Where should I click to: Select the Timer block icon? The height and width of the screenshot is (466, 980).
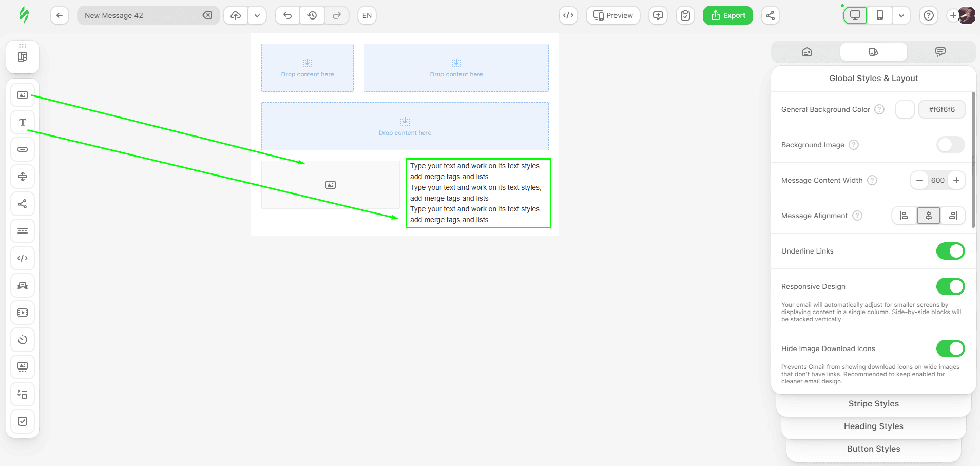(x=23, y=340)
